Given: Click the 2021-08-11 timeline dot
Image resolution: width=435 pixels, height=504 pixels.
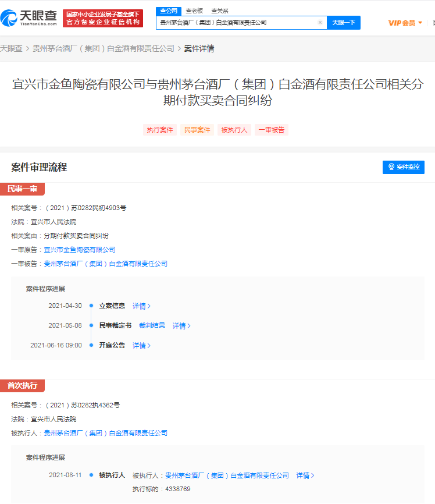Looking at the screenshot, I should pyautogui.click(x=91, y=475).
